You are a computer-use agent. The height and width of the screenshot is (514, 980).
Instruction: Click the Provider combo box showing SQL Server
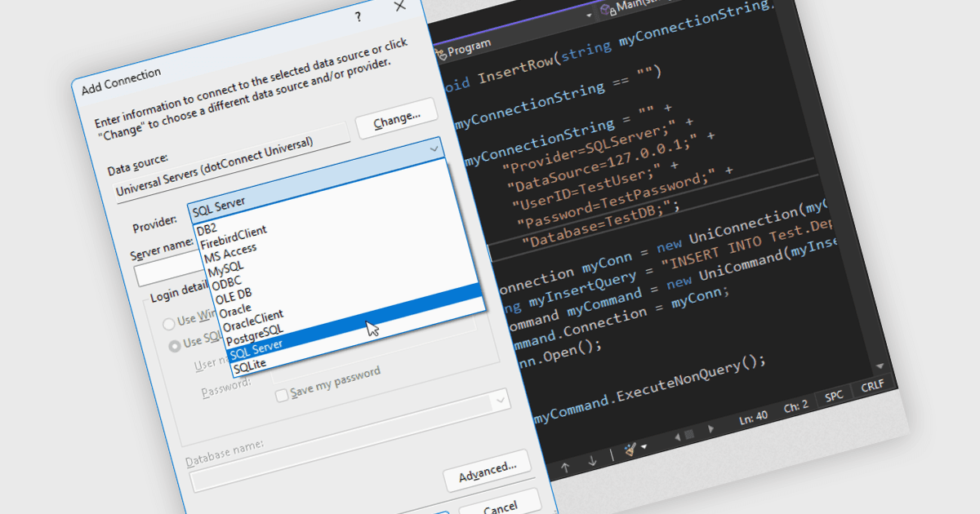317,179
